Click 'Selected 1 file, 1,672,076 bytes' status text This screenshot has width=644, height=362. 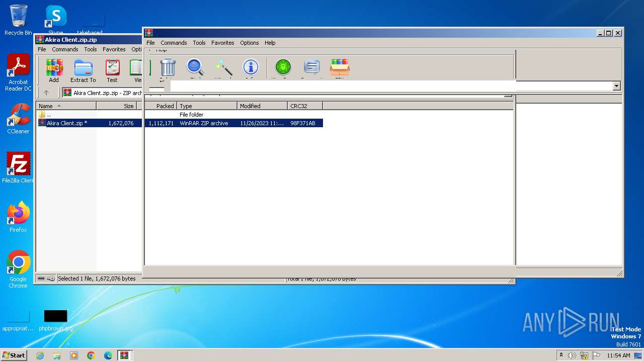tap(97, 279)
